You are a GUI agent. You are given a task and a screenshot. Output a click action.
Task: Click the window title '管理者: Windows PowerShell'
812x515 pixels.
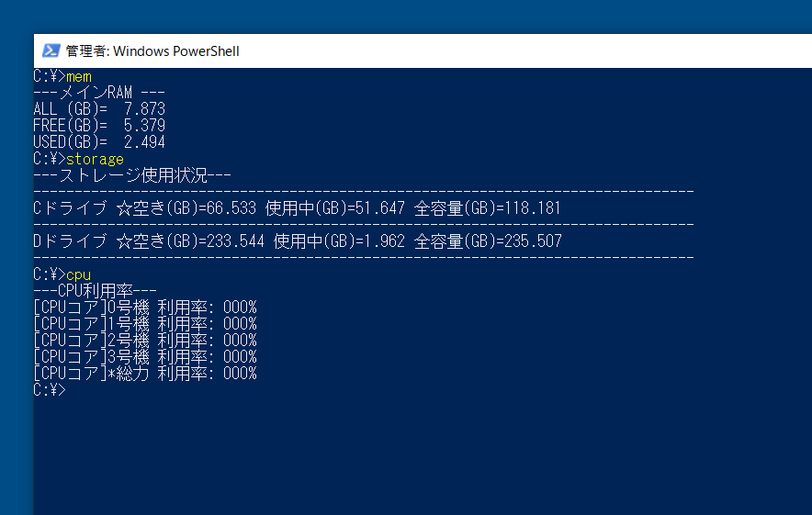(152, 51)
